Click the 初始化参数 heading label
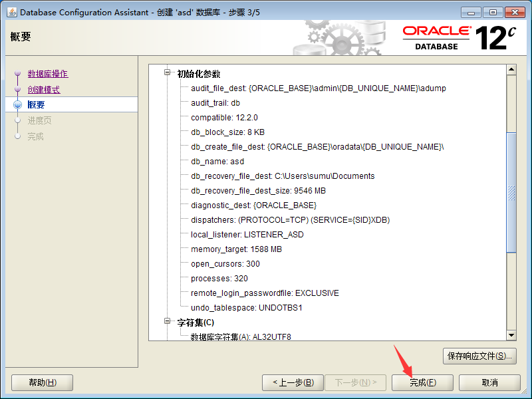The height and width of the screenshot is (399, 532). (199, 74)
